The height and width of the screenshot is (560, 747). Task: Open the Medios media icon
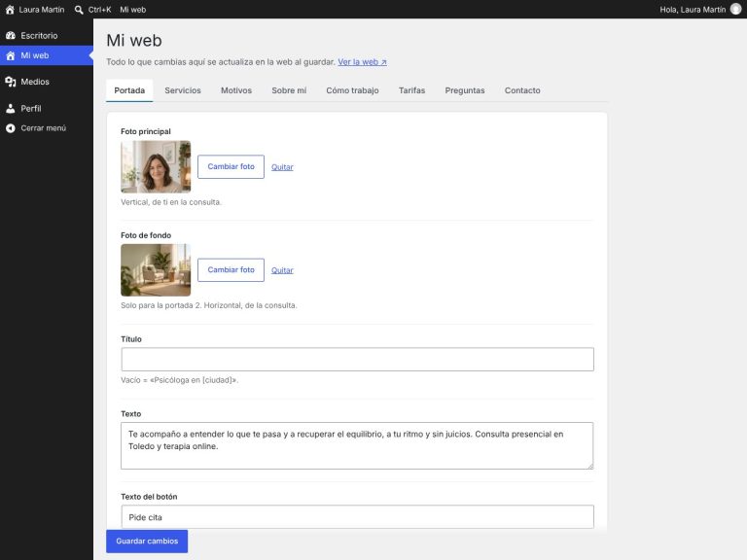coord(11,82)
